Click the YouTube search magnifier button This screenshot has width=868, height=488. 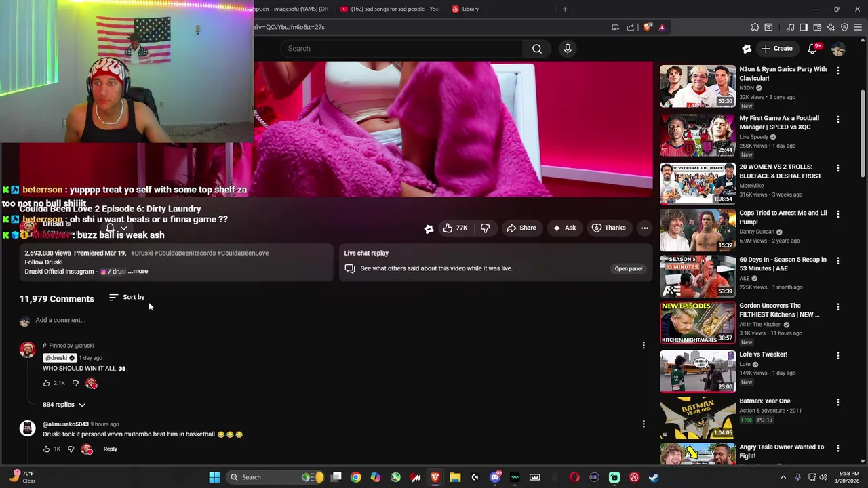click(x=536, y=49)
